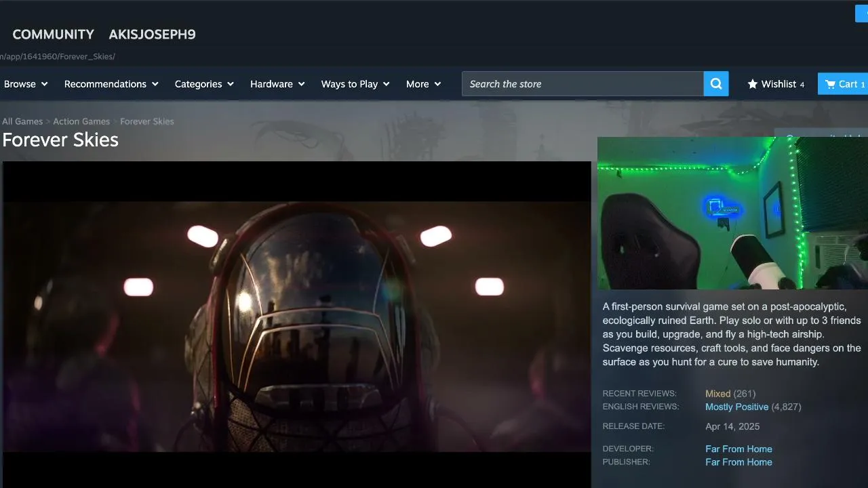The image size is (868, 488).
Task: Click the RECENT REVIEWS: label
Action: coord(639,394)
